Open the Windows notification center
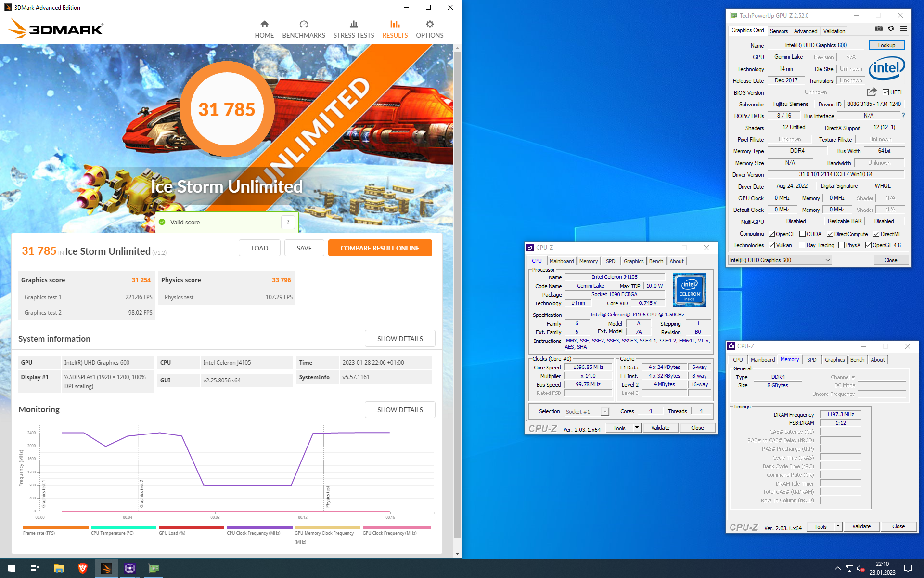924x578 pixels. pos(908,568)
